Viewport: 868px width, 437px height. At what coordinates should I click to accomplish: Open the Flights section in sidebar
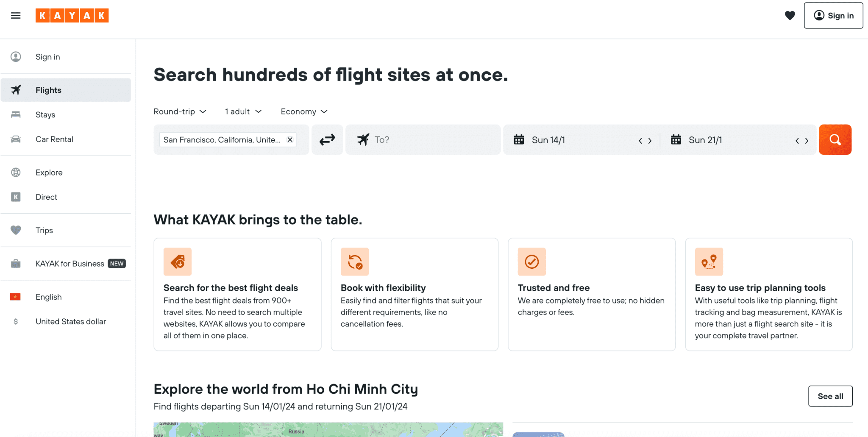48,90
